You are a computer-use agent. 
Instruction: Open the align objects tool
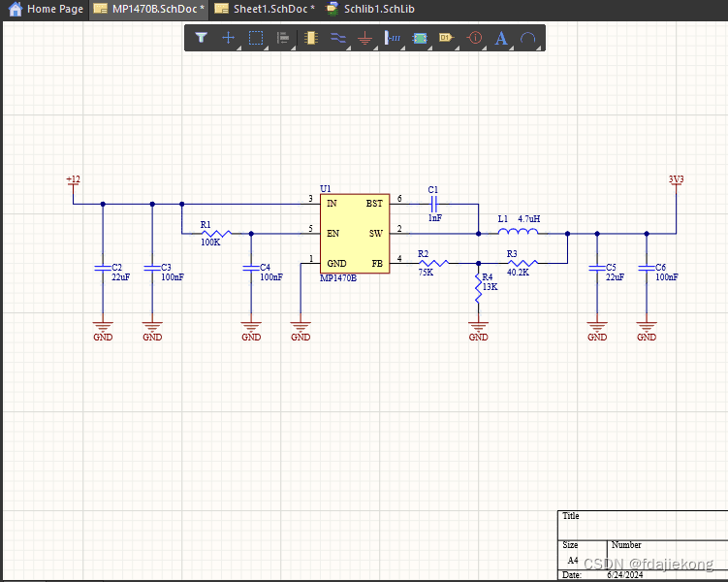click(x=283, y=38)
